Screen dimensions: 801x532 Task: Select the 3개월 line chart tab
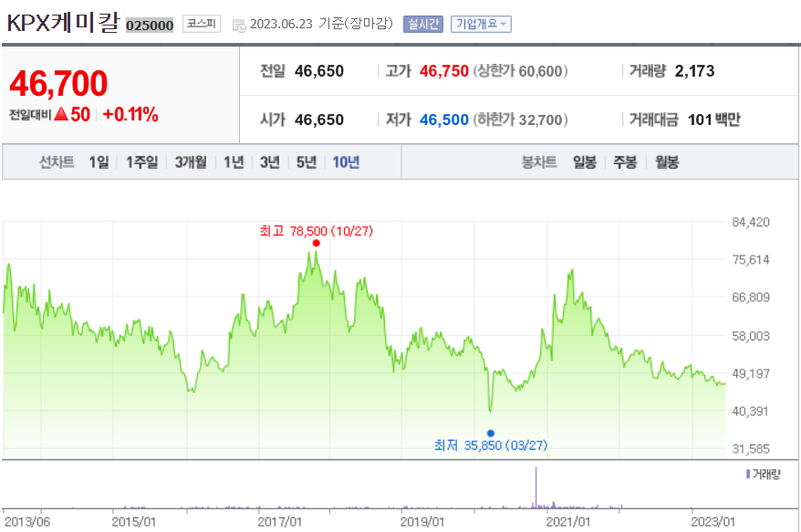point(191,162)
